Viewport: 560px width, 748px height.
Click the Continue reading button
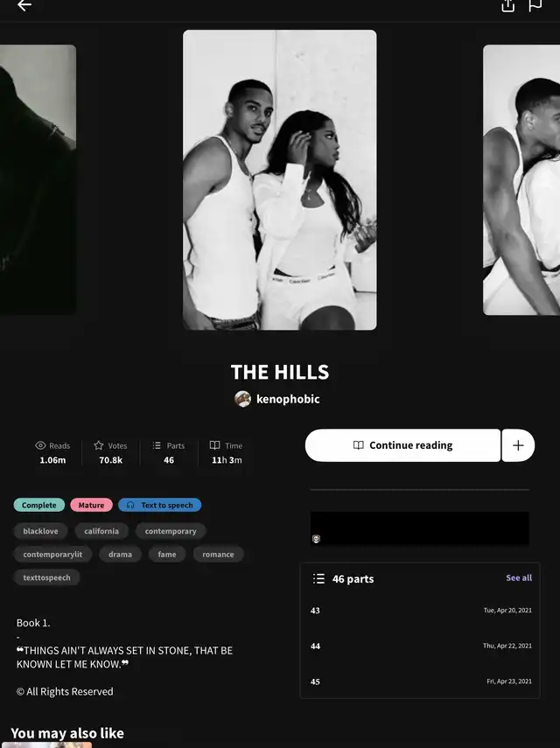(402, 445)
